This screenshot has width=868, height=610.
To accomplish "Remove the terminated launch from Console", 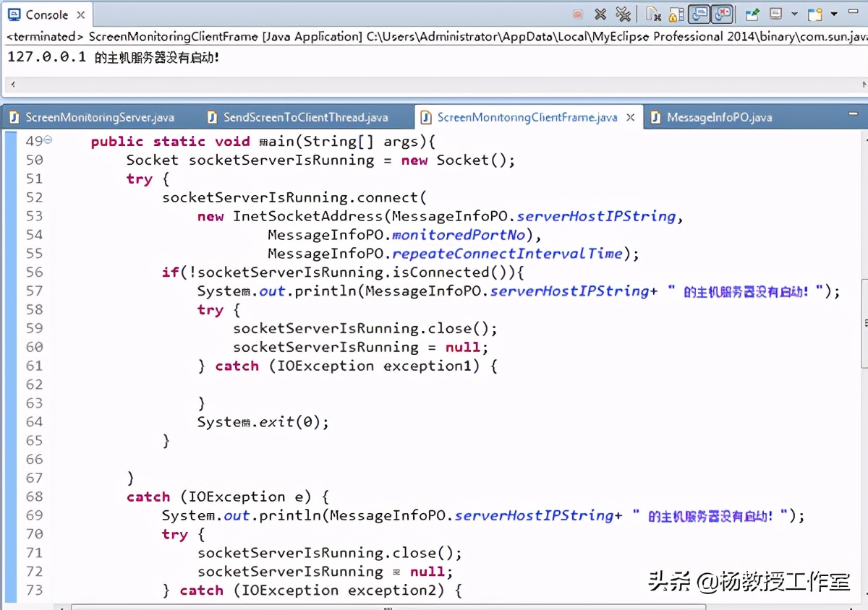I will 600,14.
